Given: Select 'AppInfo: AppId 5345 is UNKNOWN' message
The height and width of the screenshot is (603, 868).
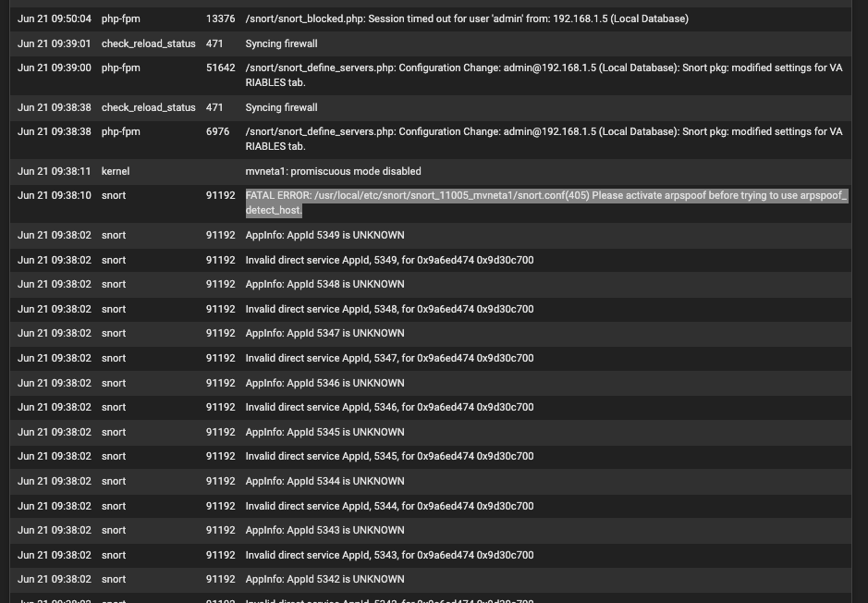Looking at the screenshot, I should coord(325,432).
